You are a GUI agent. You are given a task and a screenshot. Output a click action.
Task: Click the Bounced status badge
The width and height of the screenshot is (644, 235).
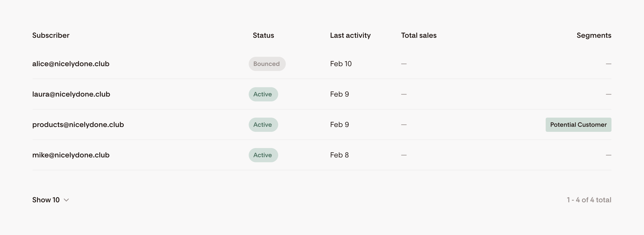click(267, 64)
